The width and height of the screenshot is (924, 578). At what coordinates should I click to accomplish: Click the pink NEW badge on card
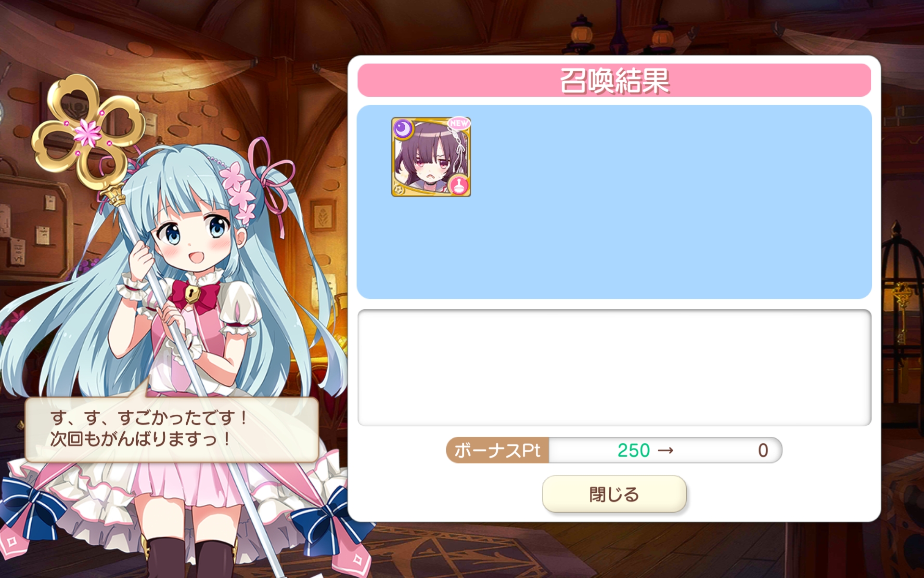(459, 123)
